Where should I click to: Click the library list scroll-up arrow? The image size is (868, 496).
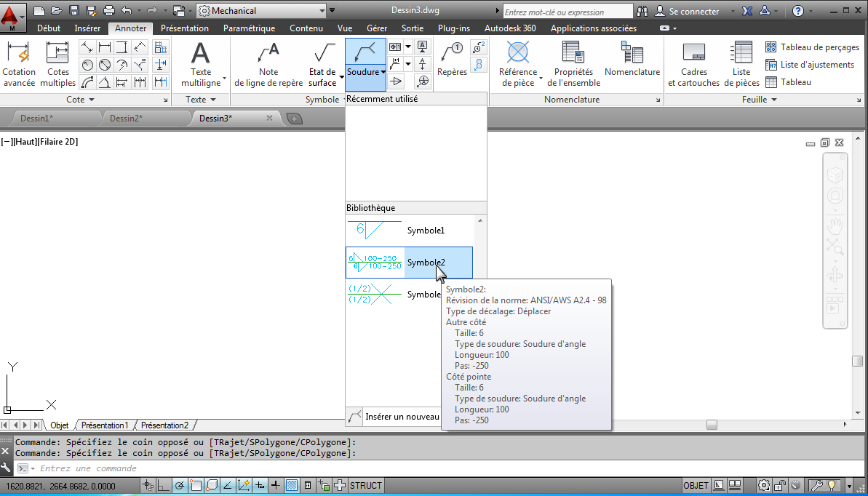480,220
